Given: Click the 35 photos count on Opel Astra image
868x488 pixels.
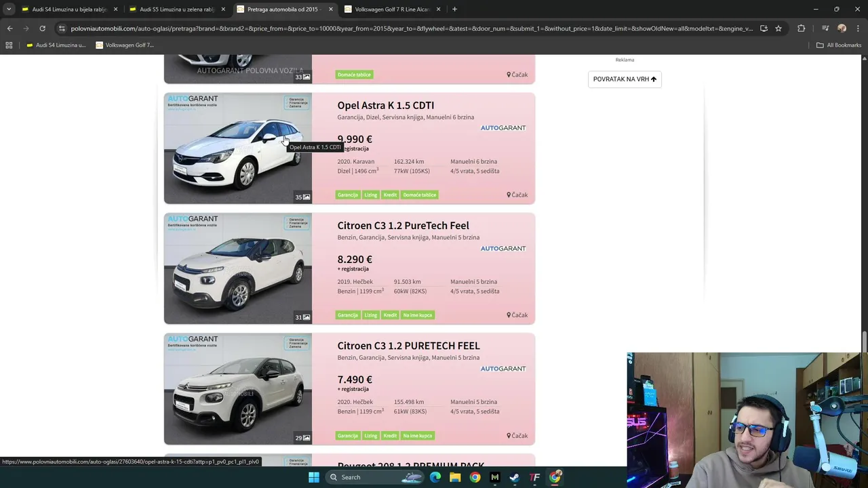Looking at the screenshot, I should [x=302, y=197].
